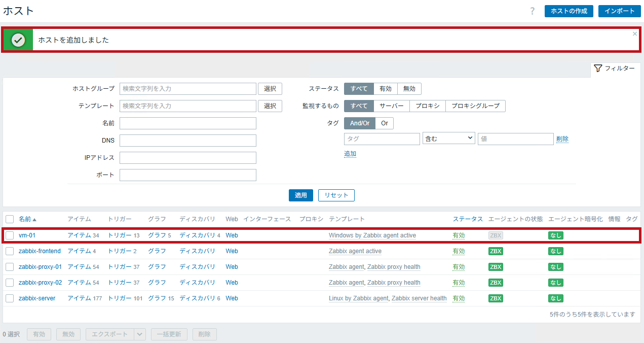This screenshot has height=343, width=644.
Task: Focus the IPアドレス filter input
Action: coord(188,158)
